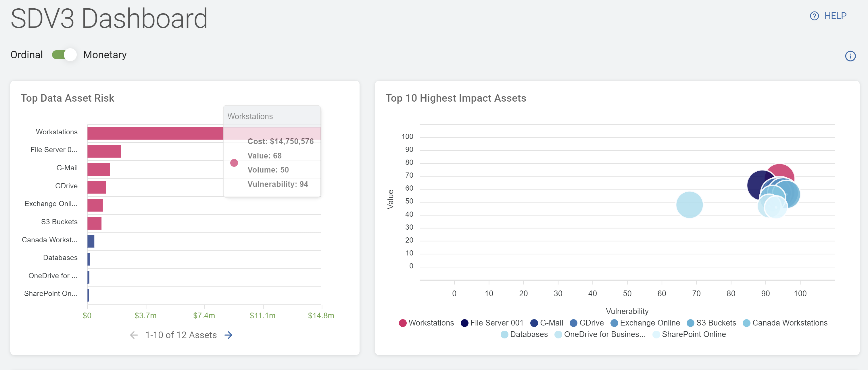This screenshot has height=370, width=868.
Task: Click the info circle icon
Action: (850, 56)
